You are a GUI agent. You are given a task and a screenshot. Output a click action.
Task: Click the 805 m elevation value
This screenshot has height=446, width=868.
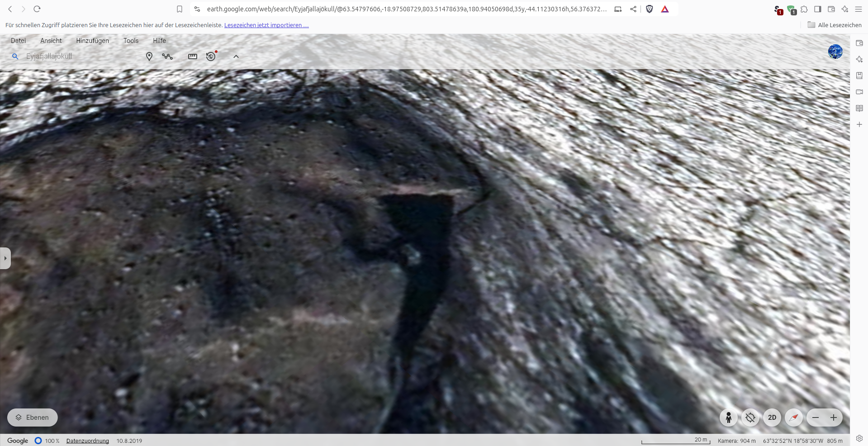pos(835,441)
